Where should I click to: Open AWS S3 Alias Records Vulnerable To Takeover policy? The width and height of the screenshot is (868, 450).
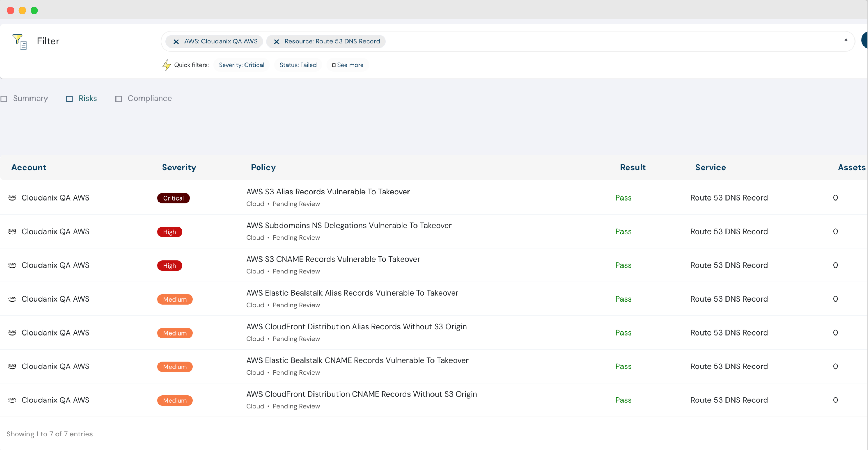pyautogui.click(x=328, y=192)
